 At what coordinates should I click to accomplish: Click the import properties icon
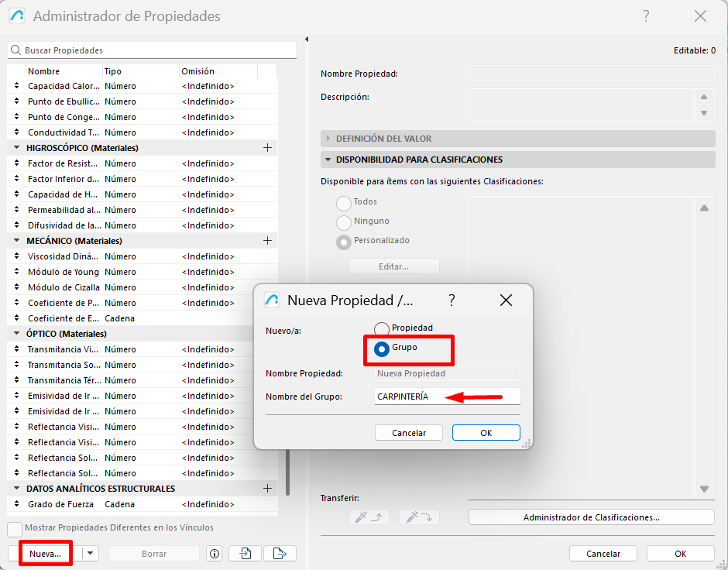[x=246, y=553]
